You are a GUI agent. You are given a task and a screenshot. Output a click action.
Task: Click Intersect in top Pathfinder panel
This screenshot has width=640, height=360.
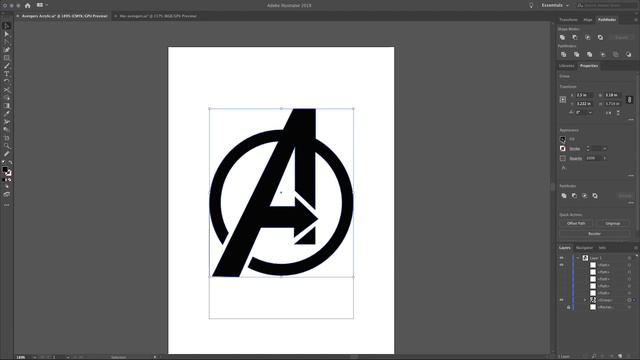tap(588, 38)
